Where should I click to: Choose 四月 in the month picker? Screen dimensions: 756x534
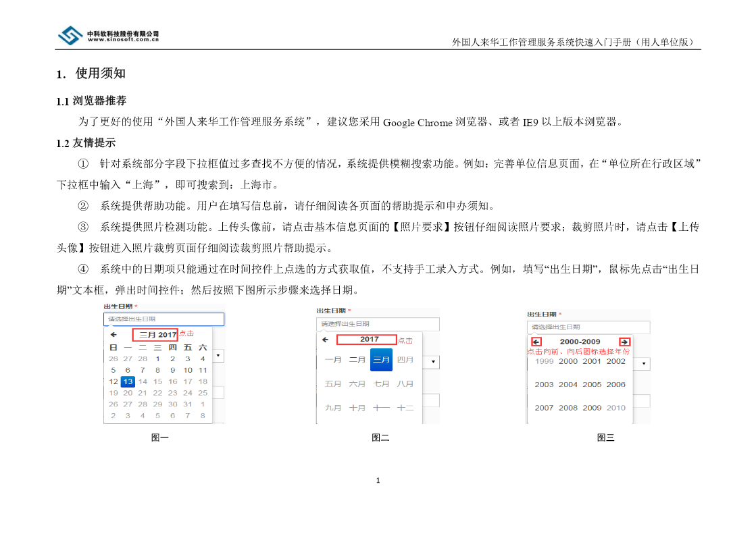coord(405,360)
